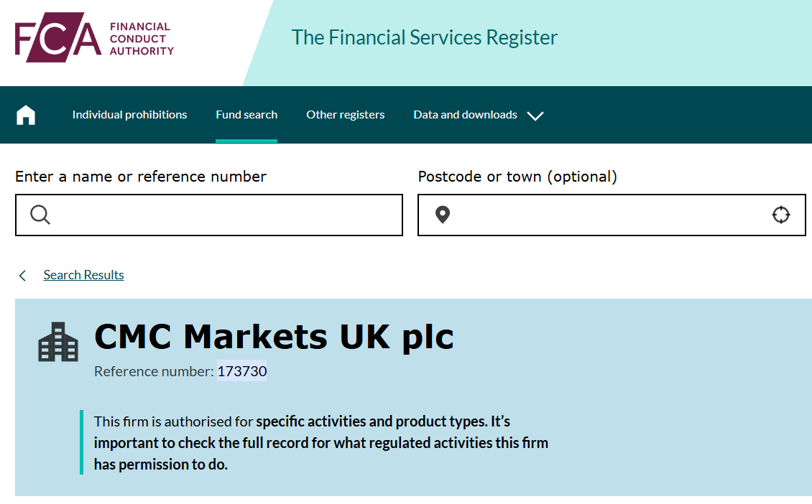Use current location crosshair icon
812x504 pixels.
780,215
